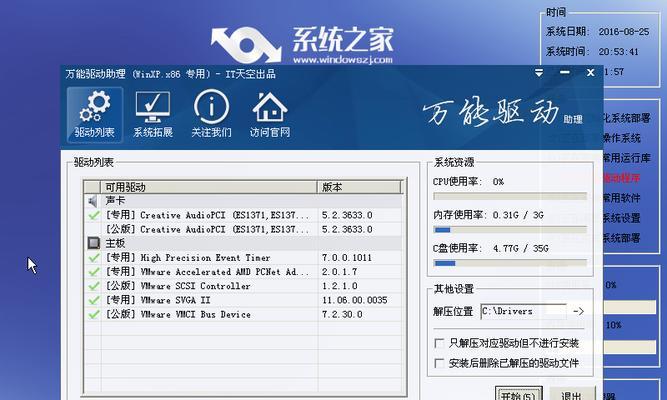The width and height of the screenshot is (667, 400).
Task: Click the 版本 column header
Action: point(359,187)
